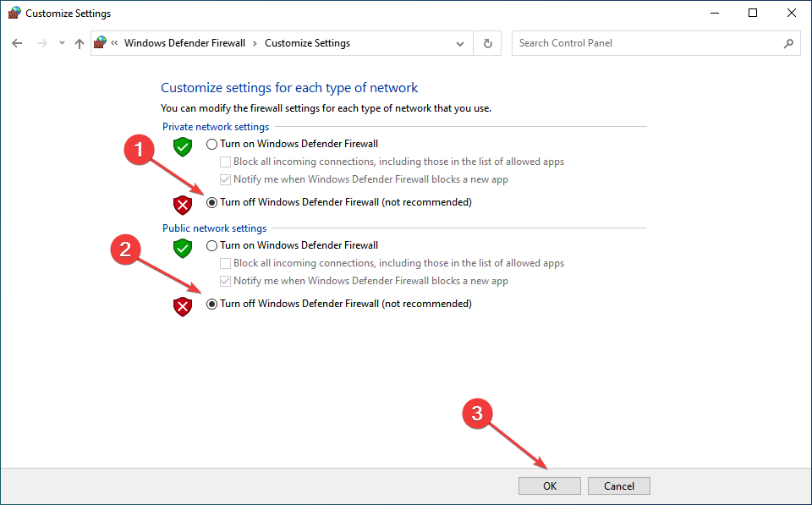Expand the address bar history dropdown
This screenshot has height=505, width=812.
click(x=460, y=43)
